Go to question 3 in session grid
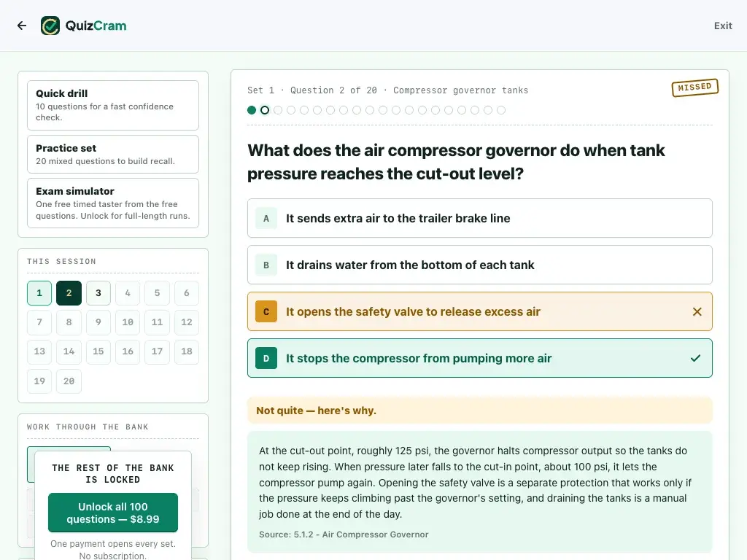 pyautogui.click(x=98, y=293)
